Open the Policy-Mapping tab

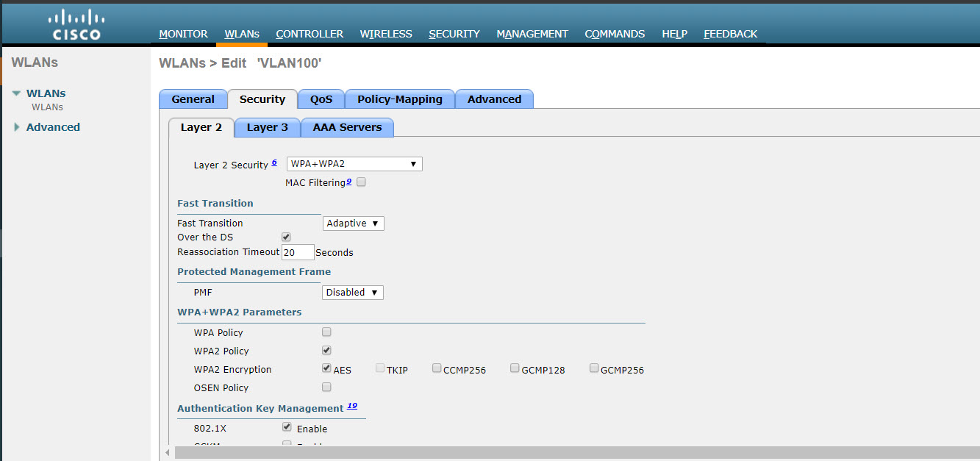tap(399, 99)
